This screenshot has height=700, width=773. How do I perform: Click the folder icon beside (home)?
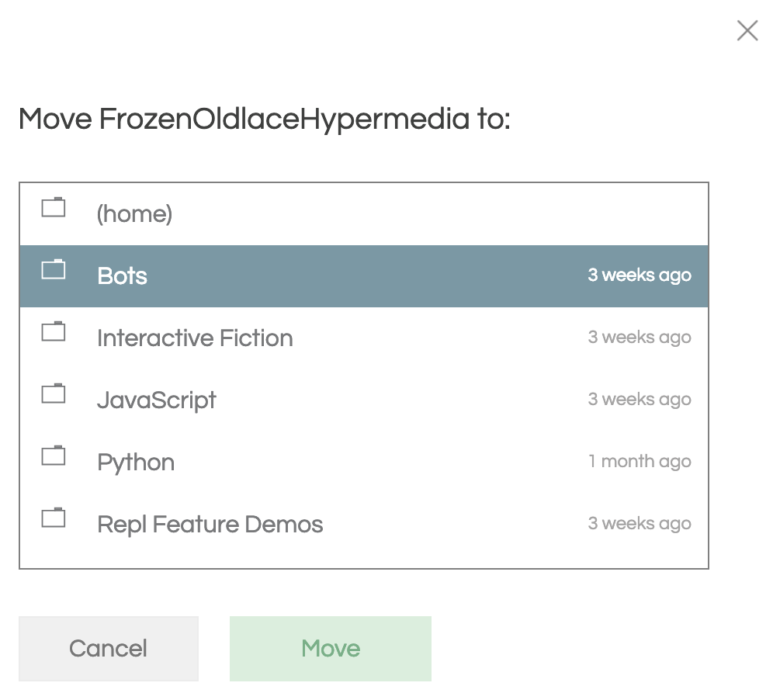coord(54,207)
